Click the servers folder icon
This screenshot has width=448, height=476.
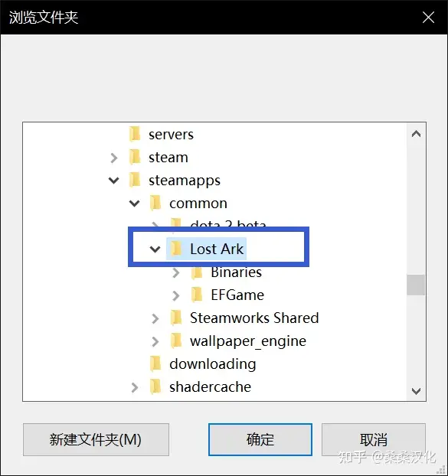(x=135, y=134)
